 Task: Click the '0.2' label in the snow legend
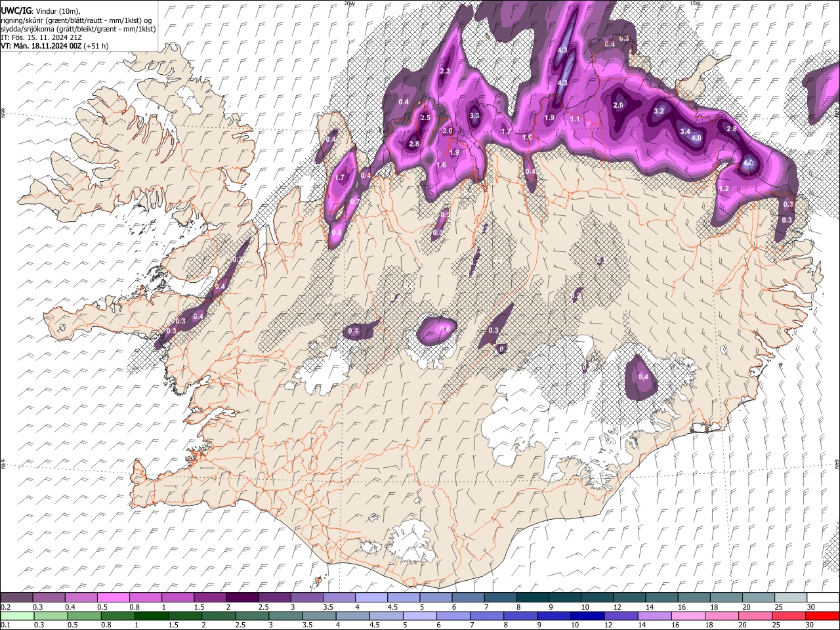point(5,607)
